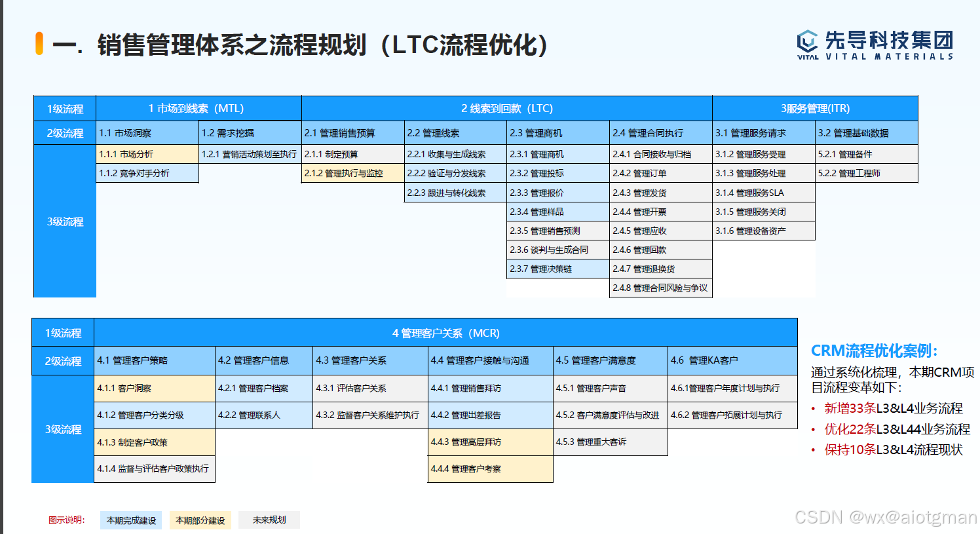Click 3.1.4 管理服务SLA cell
980x534 pixels.
764,193
